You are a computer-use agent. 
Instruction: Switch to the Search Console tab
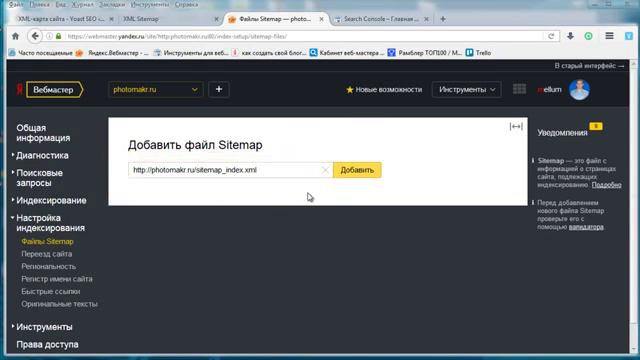point(380,19)
